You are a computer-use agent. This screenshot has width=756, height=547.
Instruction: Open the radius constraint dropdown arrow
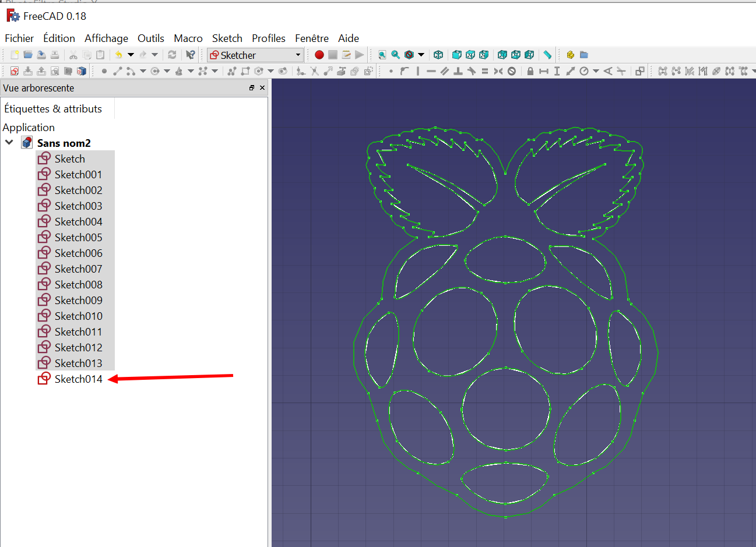click(x=596, y=71)
